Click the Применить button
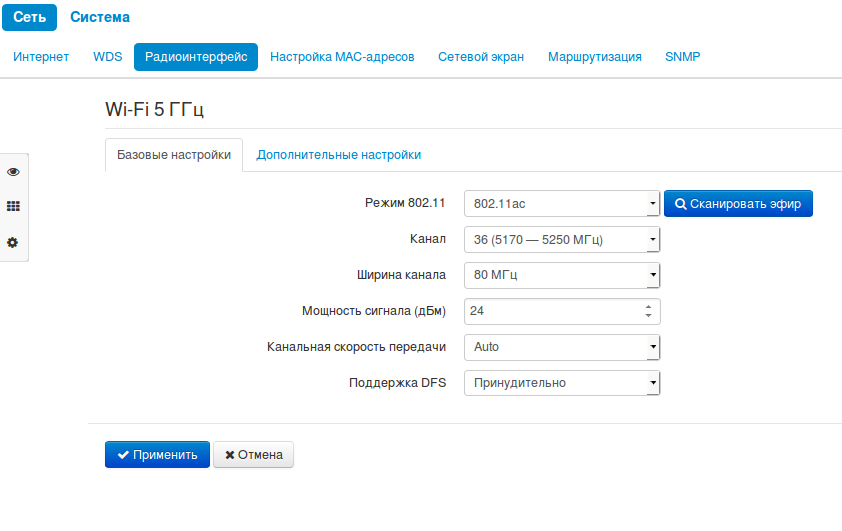The width and height of the screenshot is (842, 531). tap(157, 455)
